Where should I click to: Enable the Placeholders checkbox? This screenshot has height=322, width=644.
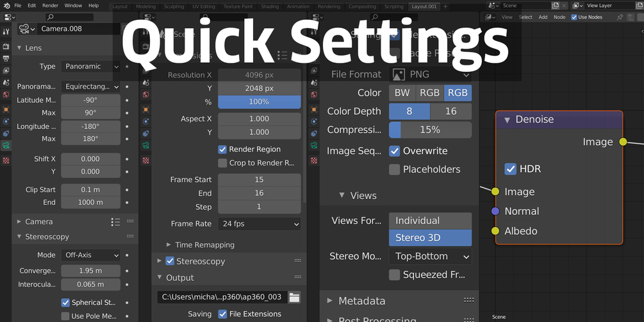pos(395,169)
